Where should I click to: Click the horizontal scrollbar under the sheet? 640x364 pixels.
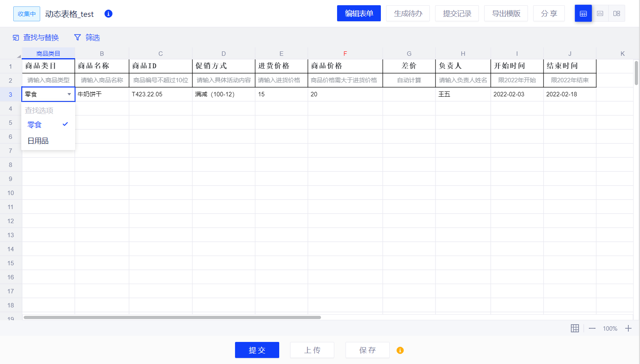[172, 317]
